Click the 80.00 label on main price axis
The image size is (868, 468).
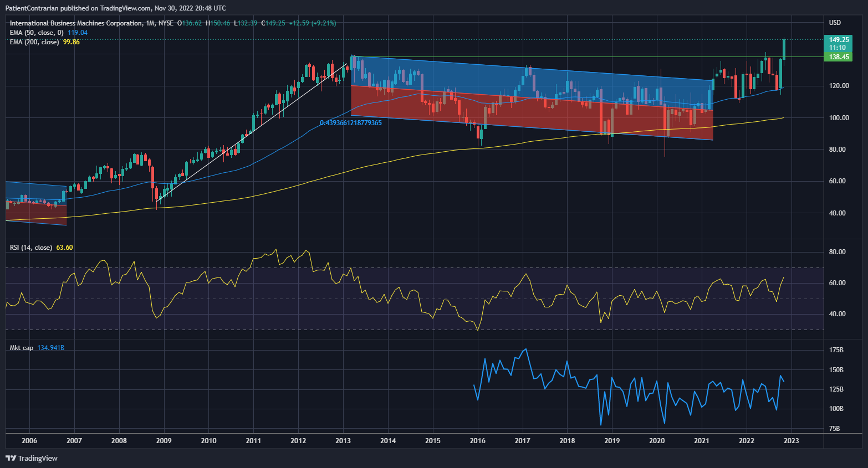839,150
